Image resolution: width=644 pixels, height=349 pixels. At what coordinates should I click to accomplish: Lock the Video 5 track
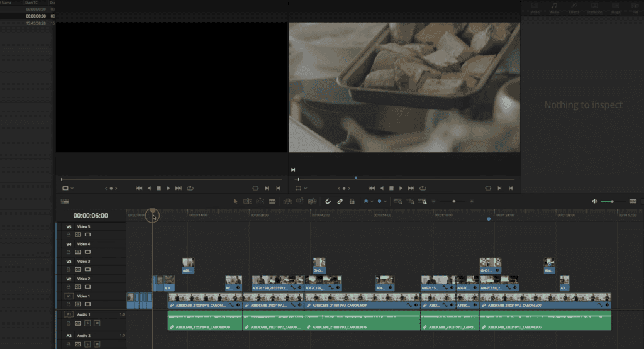pyautogui.click(x=68, y=235)
